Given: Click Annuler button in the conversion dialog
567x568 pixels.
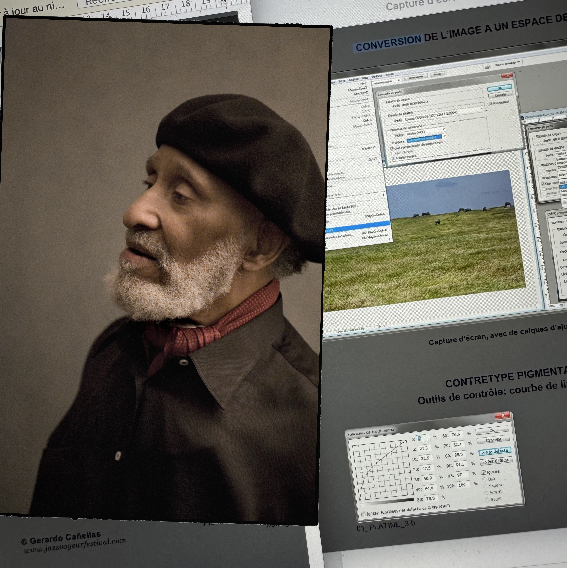Looking at the screenshot, I should [x=500, y=95].
